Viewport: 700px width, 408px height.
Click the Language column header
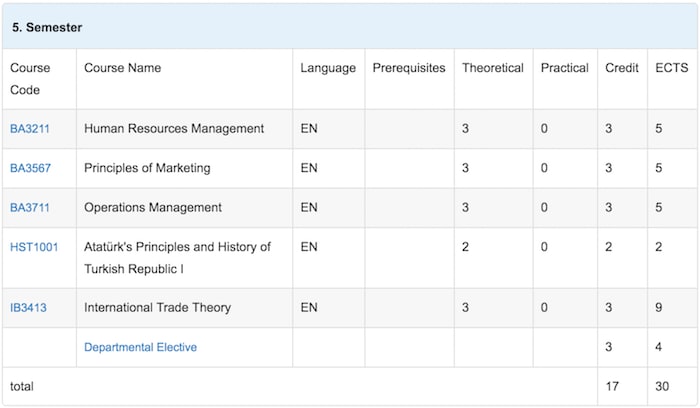(327, 68)
